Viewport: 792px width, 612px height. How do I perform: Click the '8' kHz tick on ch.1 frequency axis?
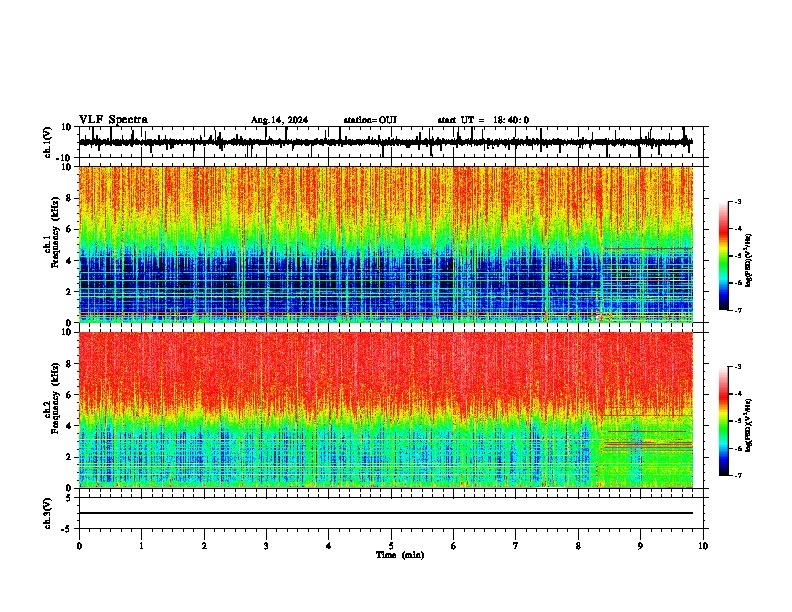(x=70, y=198)
